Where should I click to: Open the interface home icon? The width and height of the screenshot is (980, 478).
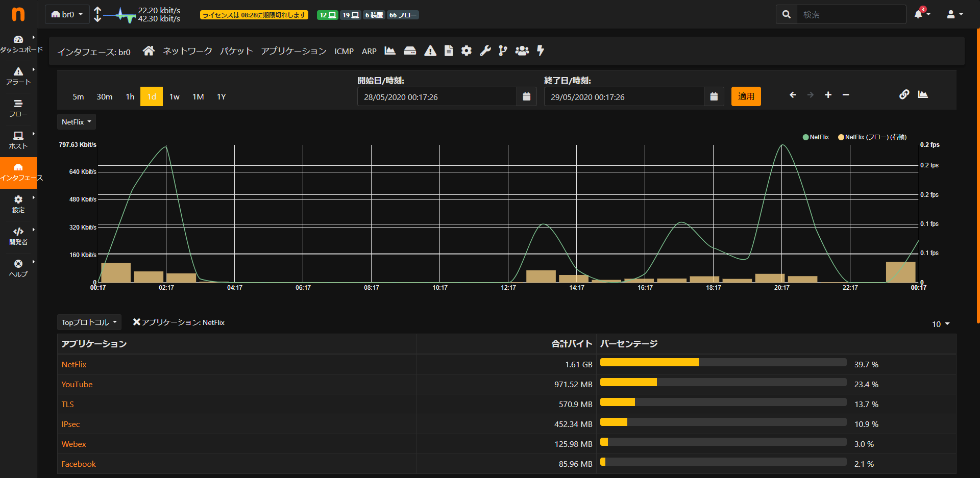click(x=149, y=51)
